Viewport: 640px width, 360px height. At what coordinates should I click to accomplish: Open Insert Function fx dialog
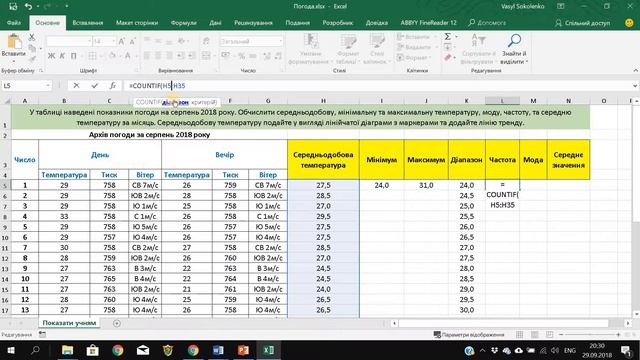click(x=113, y=85)
